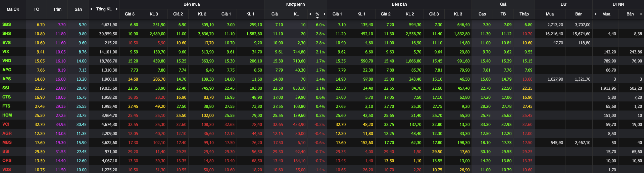Click the TC column header

click(x=36, y=9)
